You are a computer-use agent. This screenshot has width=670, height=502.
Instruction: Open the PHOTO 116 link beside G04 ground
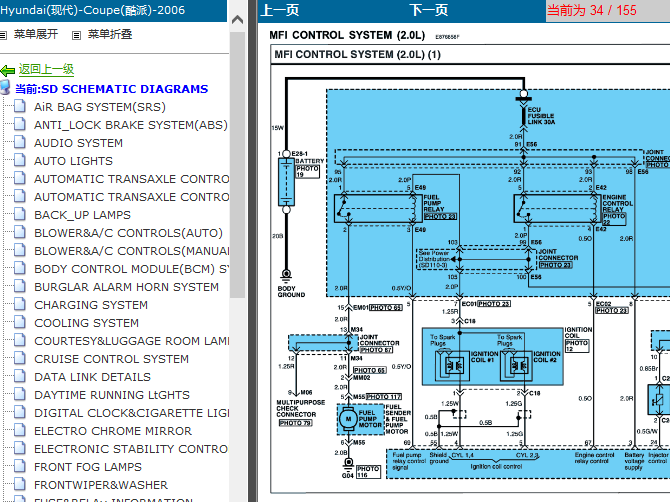click(368, 472)
